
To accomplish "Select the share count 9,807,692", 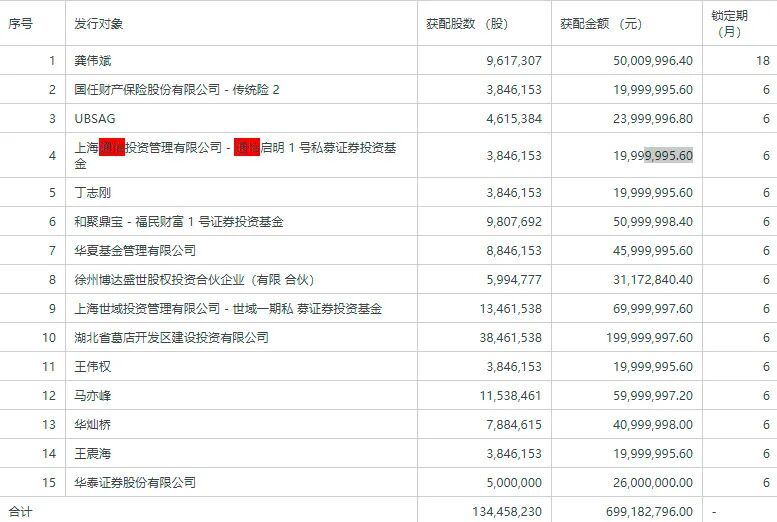I will [514, 222].
